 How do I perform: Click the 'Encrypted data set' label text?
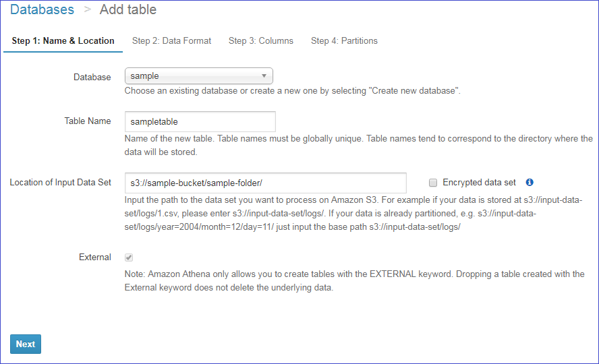479,183
